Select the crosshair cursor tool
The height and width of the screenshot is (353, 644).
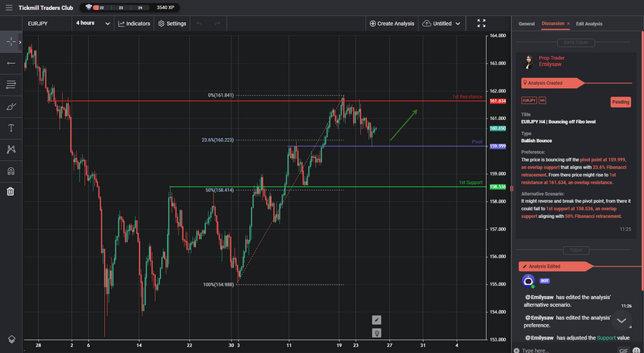click(11, 42)
